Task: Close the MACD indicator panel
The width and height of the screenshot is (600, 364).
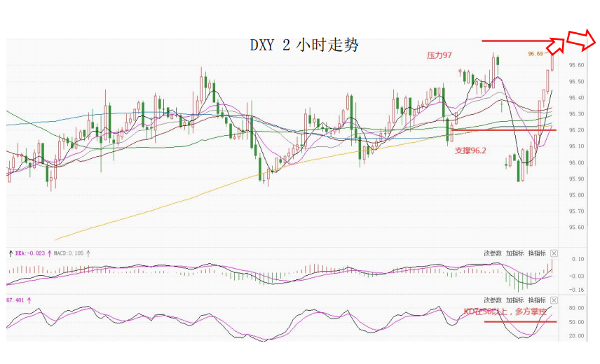Action: [554, 253]
